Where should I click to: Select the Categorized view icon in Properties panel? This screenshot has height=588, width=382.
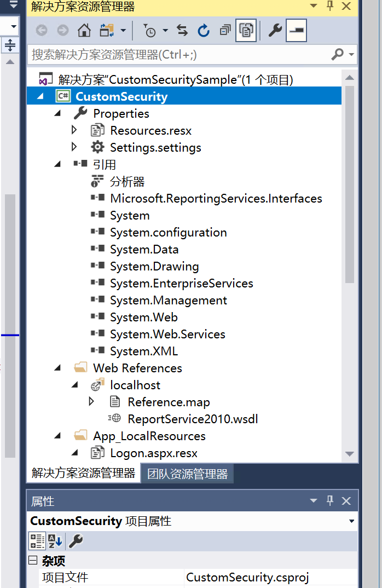pyautogui.click(x=37, y=541)
